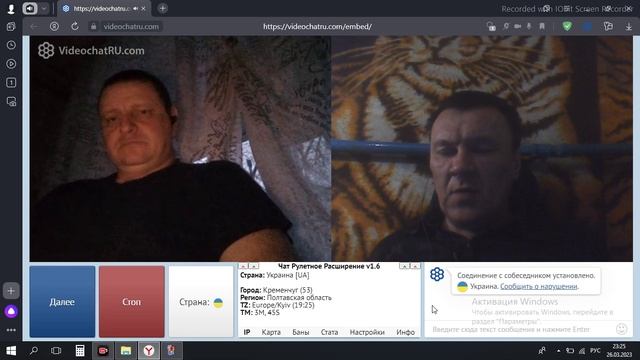Click the red Стоп button

131,302
